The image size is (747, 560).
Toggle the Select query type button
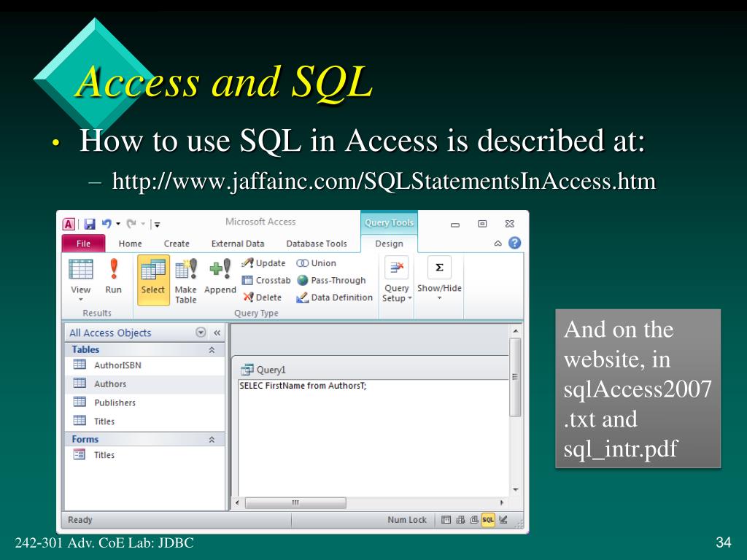[153, 280]
